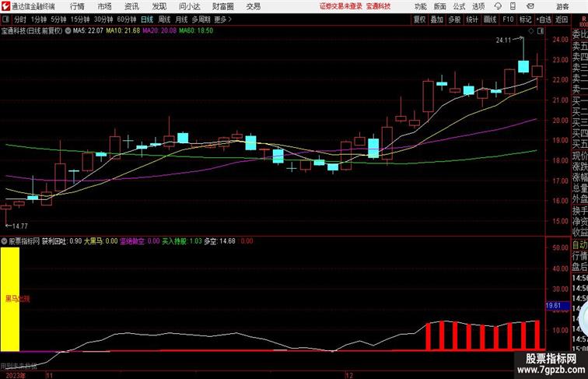Open the mobile phone icon
Screen dimensions: 588x379
513,6
